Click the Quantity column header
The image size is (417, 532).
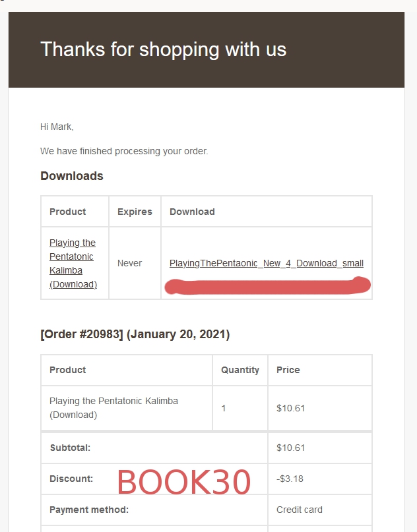click(x=240, y=370)
